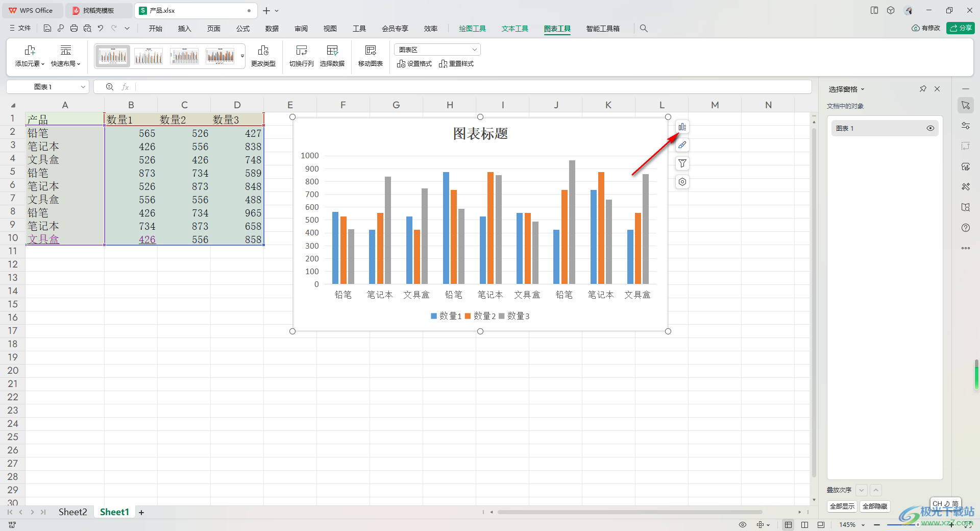Screen dimensions: 980x531
Task: Click the zoom magnifier icon in formula bar
Action: [x=110, y=87]
